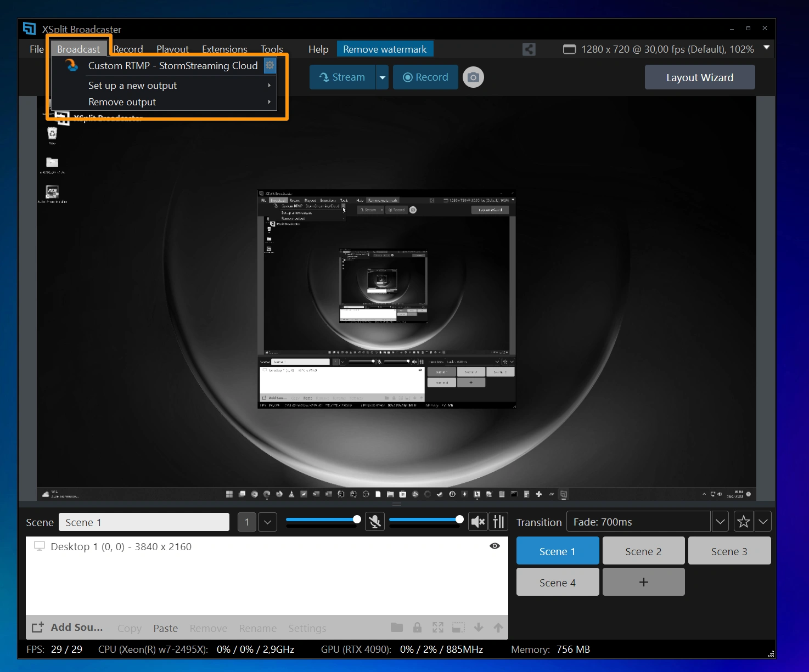Take a screenshot with the camera icon

[473, 77]
